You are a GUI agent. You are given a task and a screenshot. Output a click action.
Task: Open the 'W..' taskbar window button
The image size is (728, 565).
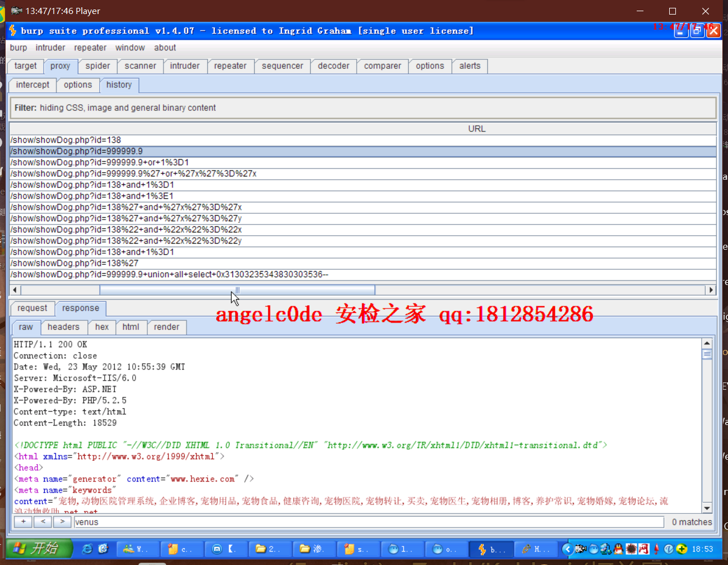tap(137, 549)
